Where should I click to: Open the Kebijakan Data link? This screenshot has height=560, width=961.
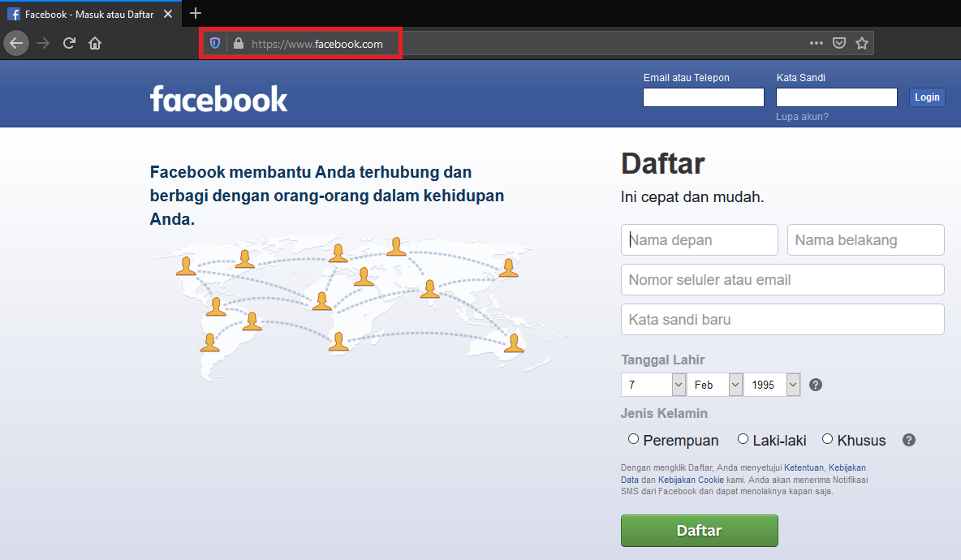pos(847,467)
